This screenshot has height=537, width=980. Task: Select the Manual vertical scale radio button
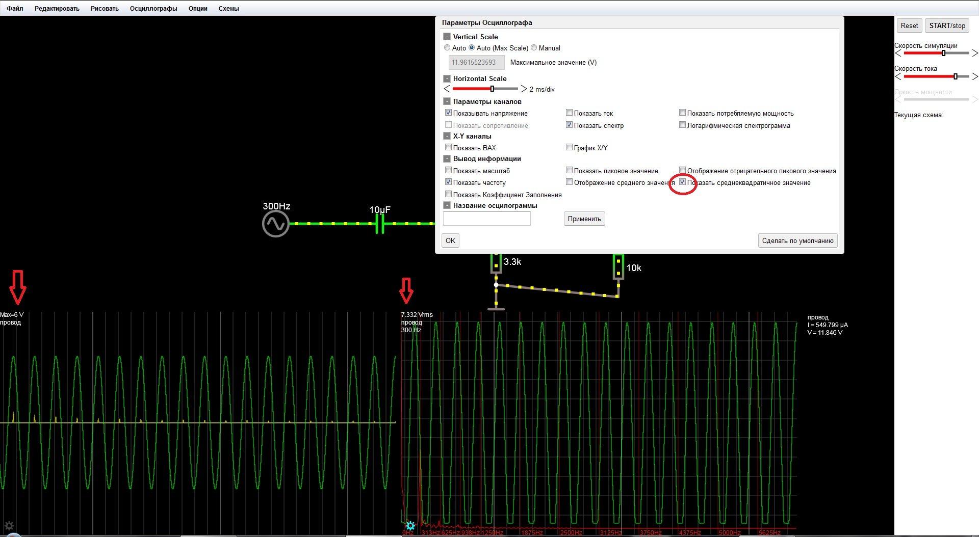pos(534,48)
